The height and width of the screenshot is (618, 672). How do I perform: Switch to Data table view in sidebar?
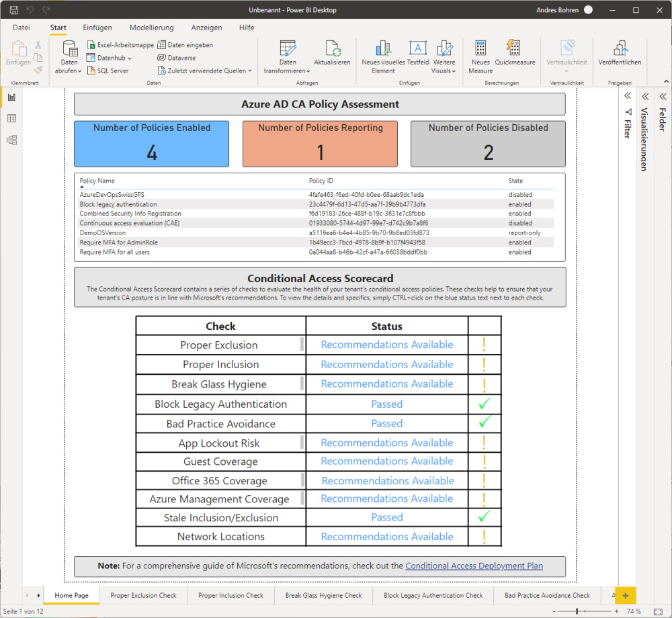tap(12, 119)
